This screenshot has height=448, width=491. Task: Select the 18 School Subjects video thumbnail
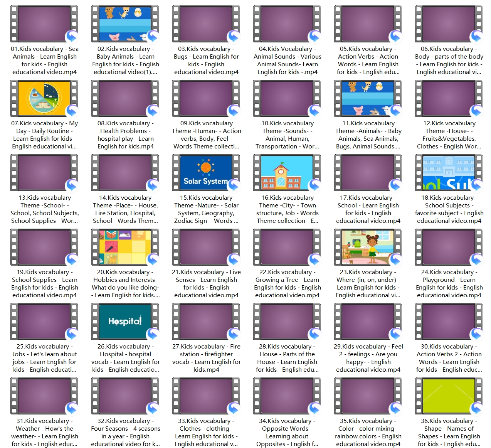tap(449, 173)
